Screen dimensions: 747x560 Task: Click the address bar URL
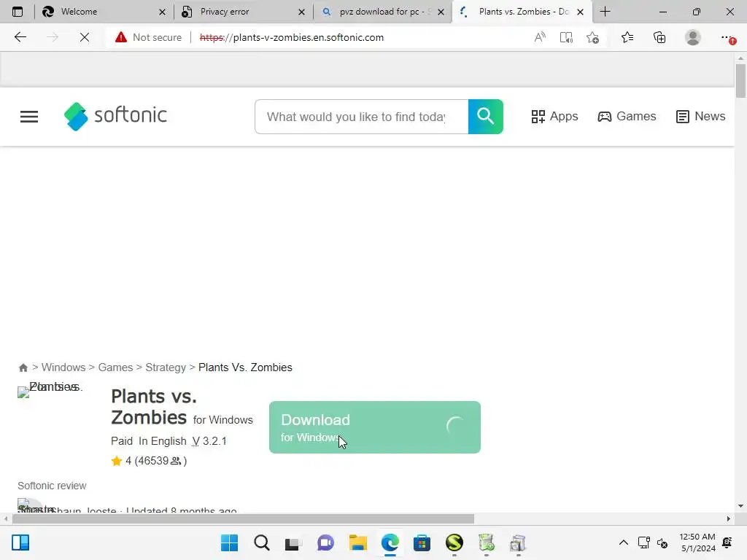[x=292, y=37]
